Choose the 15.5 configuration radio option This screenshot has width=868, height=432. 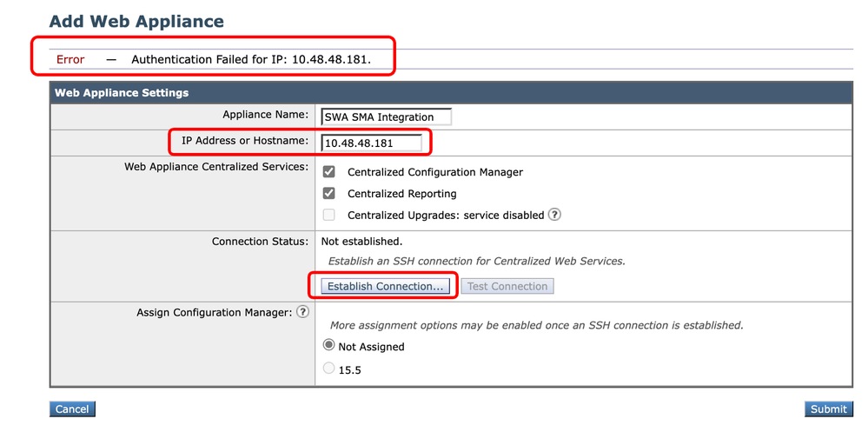click(329, 369)
